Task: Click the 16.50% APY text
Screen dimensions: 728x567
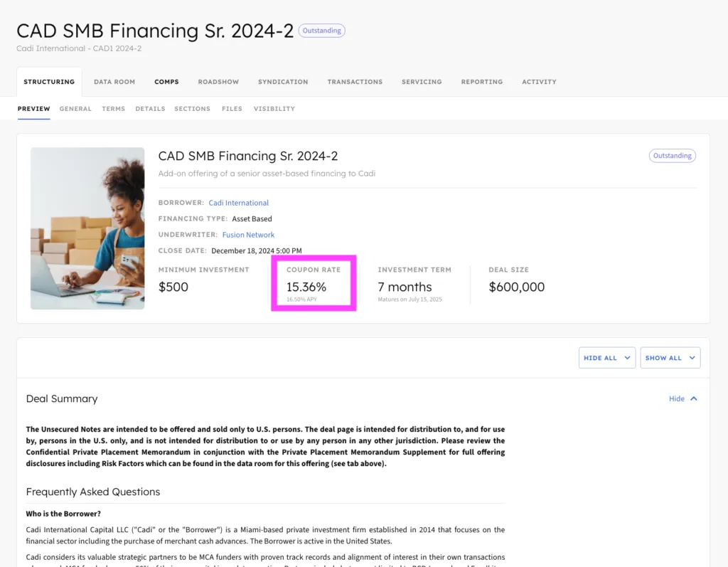Action: pos(301,300)
